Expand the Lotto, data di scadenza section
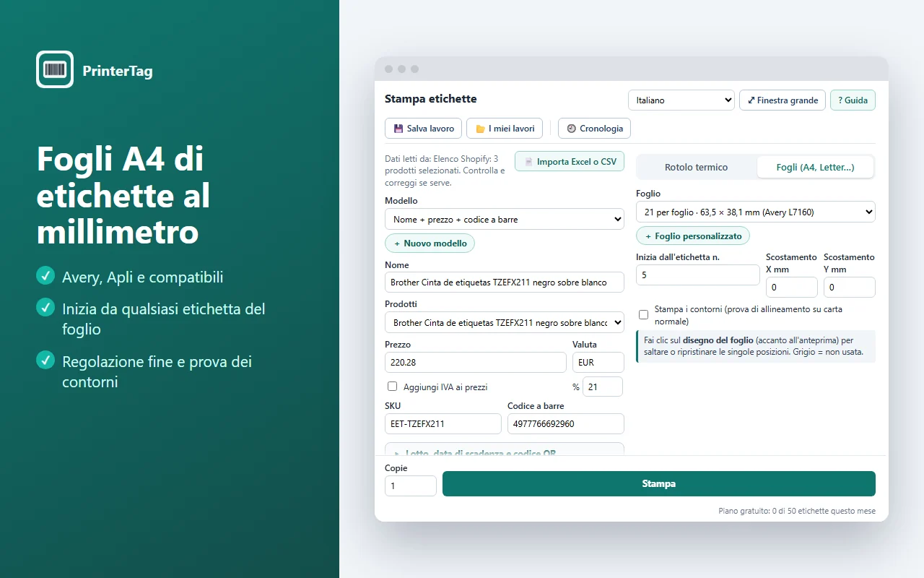This screenshot has width=924, height=578. [505, 449]
